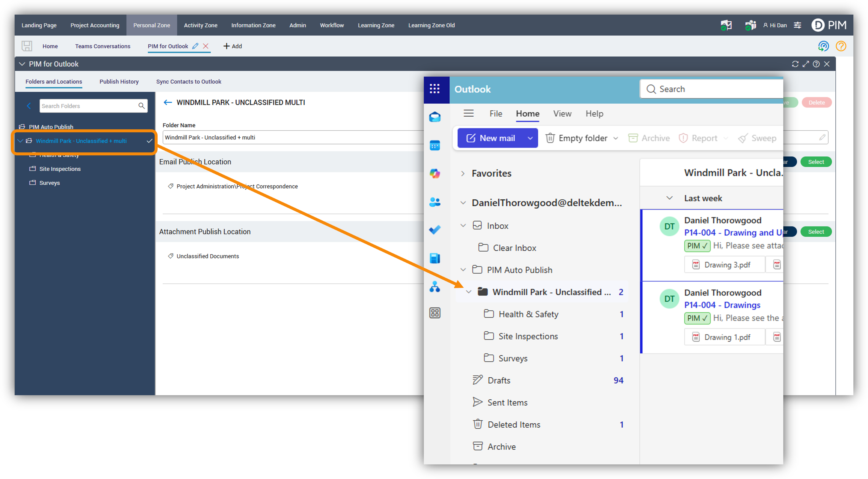The image size is (868, 479).
Task: Edit the PIM for Outlook tab name pencil
Action: (195, 46)
